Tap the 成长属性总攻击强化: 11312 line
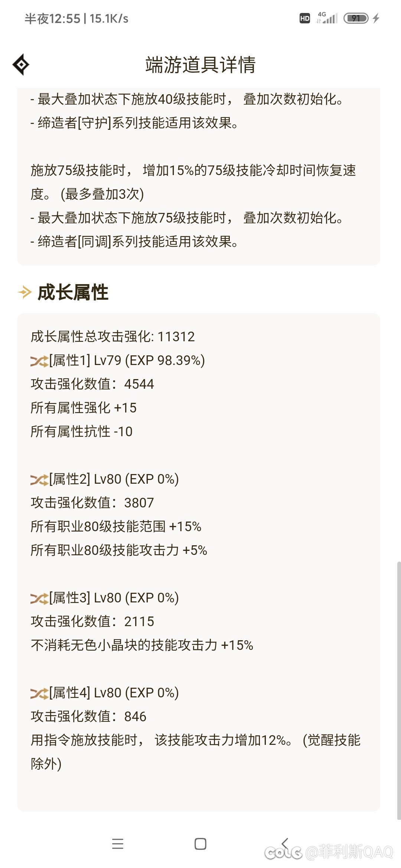The width and height of the screenshot is (401, 868). pyautogui.click(x=113, y=337)
